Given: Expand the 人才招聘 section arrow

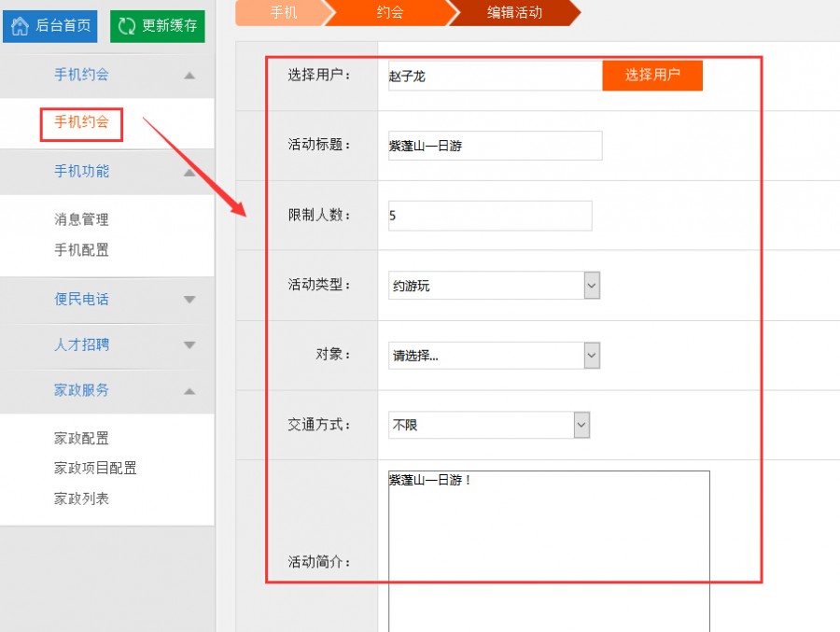Looking at the screenshot, I should [x=189, y=344].
